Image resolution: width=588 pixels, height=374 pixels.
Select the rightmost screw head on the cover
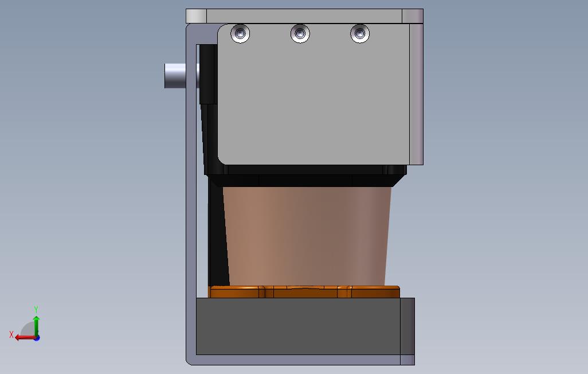click(360, 34)
